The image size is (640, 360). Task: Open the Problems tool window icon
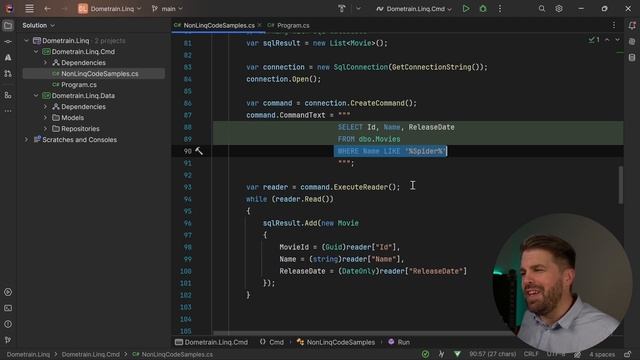[x=8, y=324]
